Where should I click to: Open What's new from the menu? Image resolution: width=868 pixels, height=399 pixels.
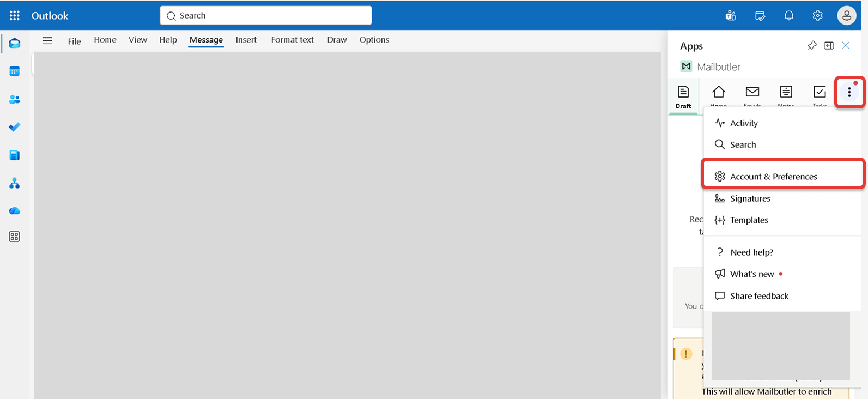click(782, 274)
